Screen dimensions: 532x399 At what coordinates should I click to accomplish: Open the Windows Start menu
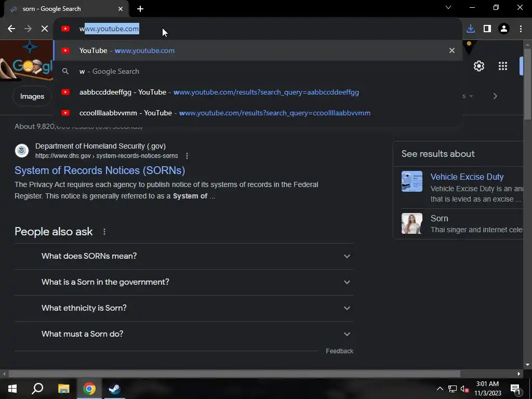pos(12,389)
